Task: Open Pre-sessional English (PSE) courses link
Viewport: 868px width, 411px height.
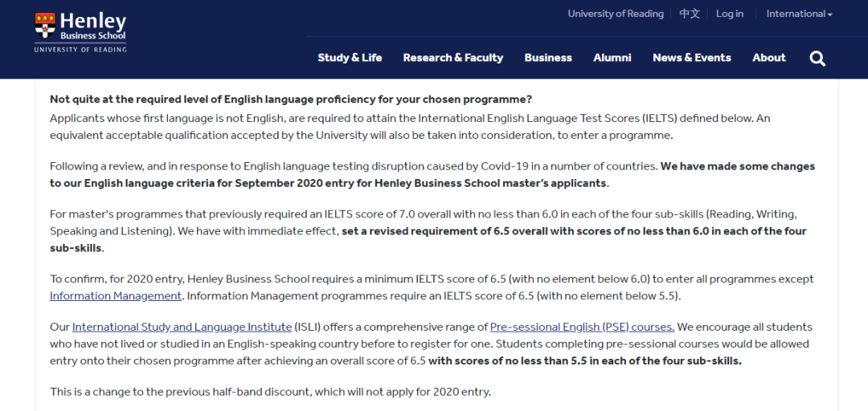Action: tap(583, 327)
